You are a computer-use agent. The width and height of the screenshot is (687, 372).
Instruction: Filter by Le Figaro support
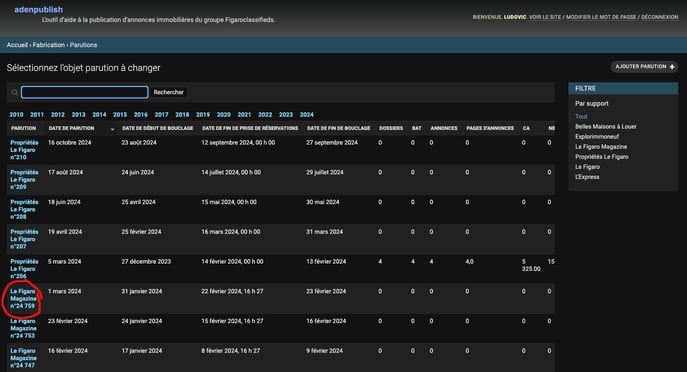[x=587, y=167]
